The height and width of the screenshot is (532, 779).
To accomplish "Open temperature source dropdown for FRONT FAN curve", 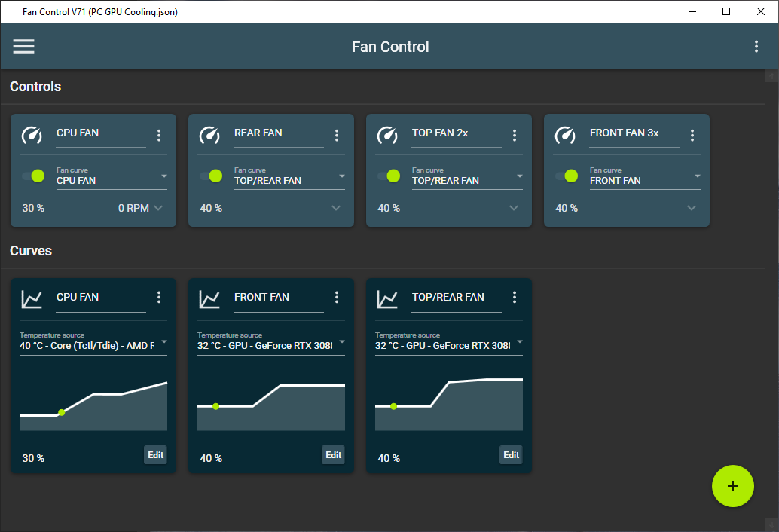I will 271,343.
